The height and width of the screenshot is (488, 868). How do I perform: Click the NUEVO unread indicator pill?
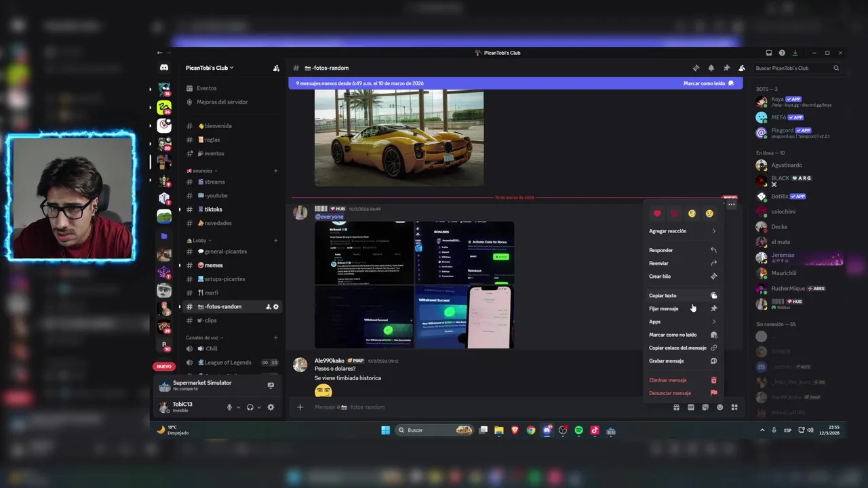(x=164, y=367)
